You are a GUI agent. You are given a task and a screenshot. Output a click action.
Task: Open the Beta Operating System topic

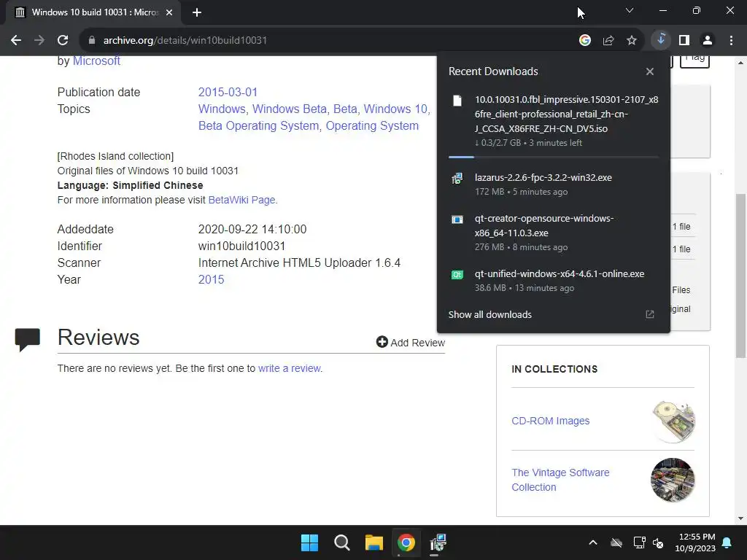click(x=258, y=125)
